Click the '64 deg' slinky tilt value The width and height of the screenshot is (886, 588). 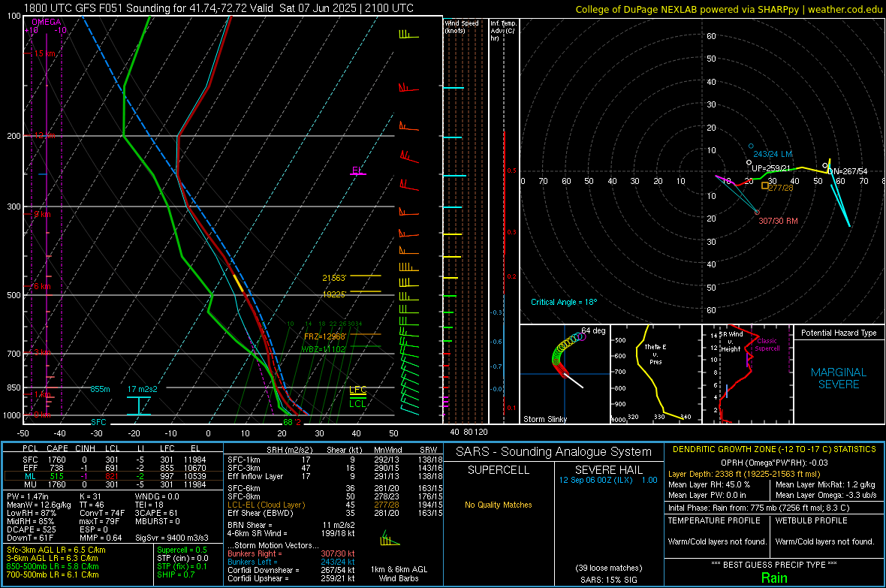(x=593, y=330)
